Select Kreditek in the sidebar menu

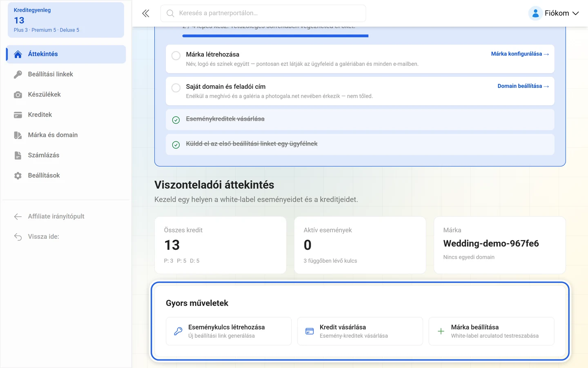tap(66, 115)
